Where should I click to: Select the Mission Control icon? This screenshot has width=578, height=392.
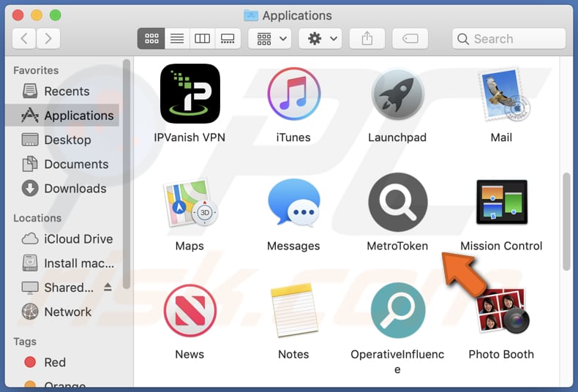tap(502, 202)
